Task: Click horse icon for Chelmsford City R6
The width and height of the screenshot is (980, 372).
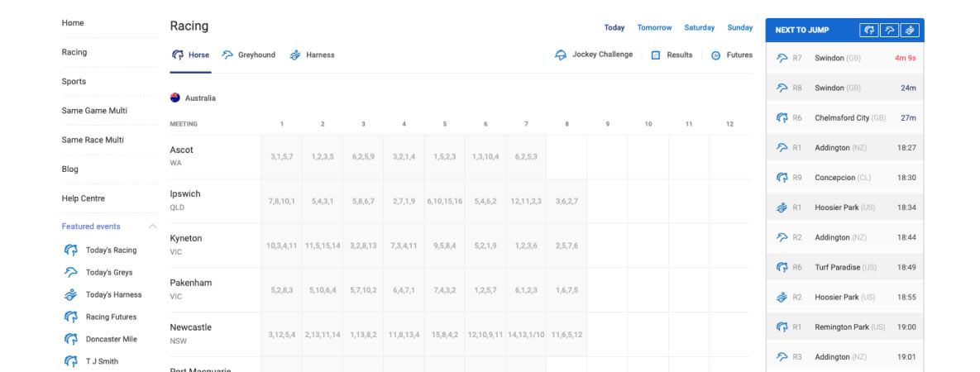Action: (782, 117)
